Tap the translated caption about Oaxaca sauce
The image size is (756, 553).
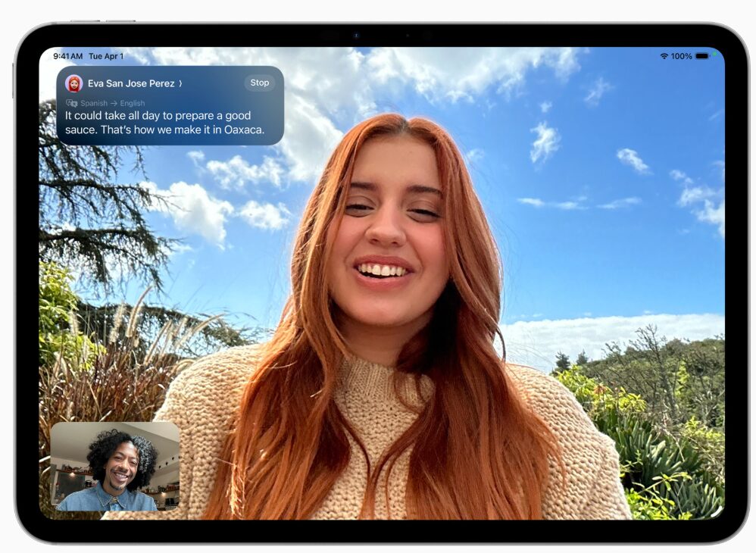[x=165, y=123]
